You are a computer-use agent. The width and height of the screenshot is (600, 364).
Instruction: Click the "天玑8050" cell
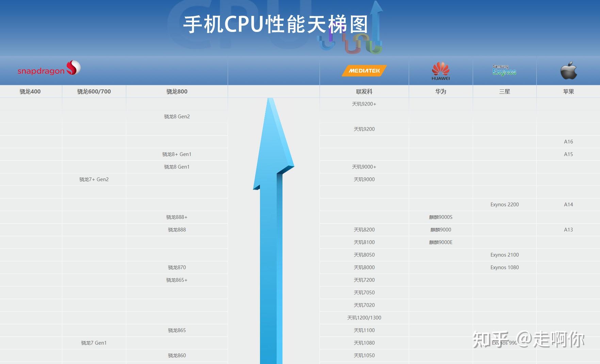pyautogui.click(x=364, y=255)
